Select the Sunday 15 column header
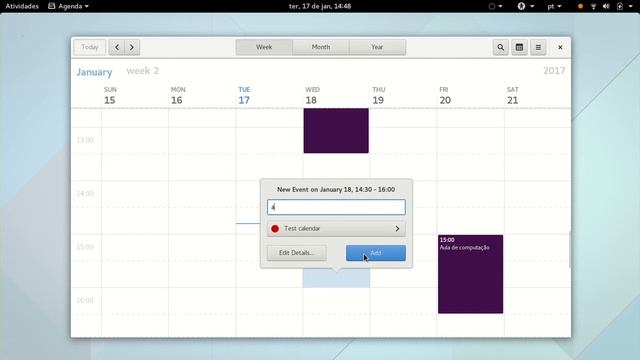The width and height of the screenshot is (640, 360). coord(110,96)
